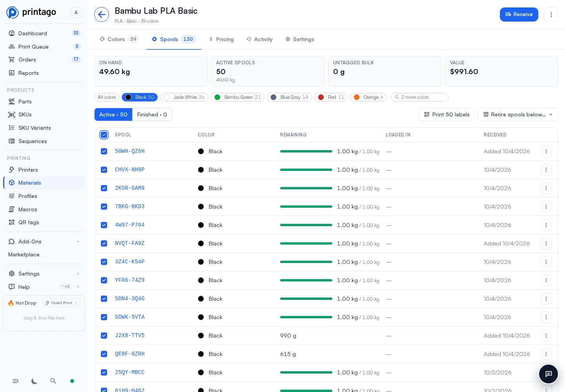This screenshot has width=565, height=392.
Task: Uncheck spool 2K5R-GAM9 checkbox
Action: (104, 188)
